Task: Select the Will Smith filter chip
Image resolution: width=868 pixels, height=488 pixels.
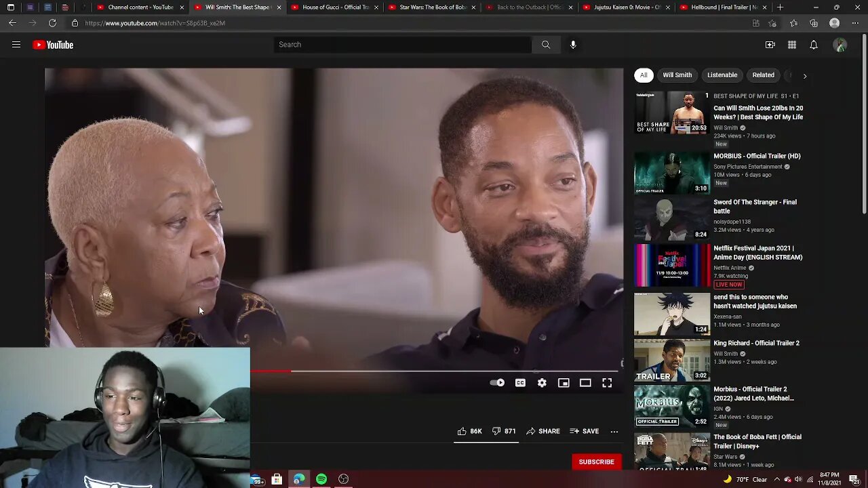Action: [677, 75]
